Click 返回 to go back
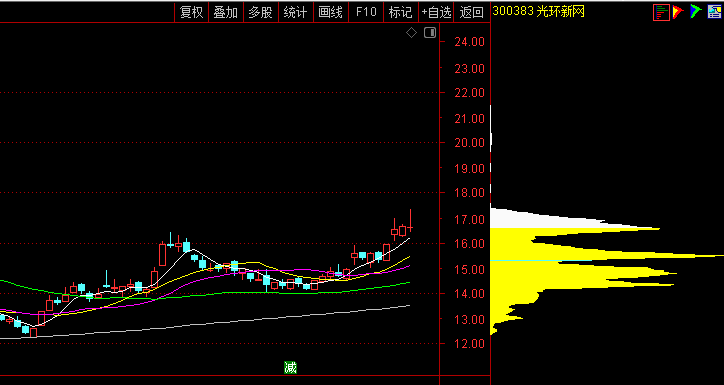The height and width of the screenshot is (385, 724). click(471, 12)
